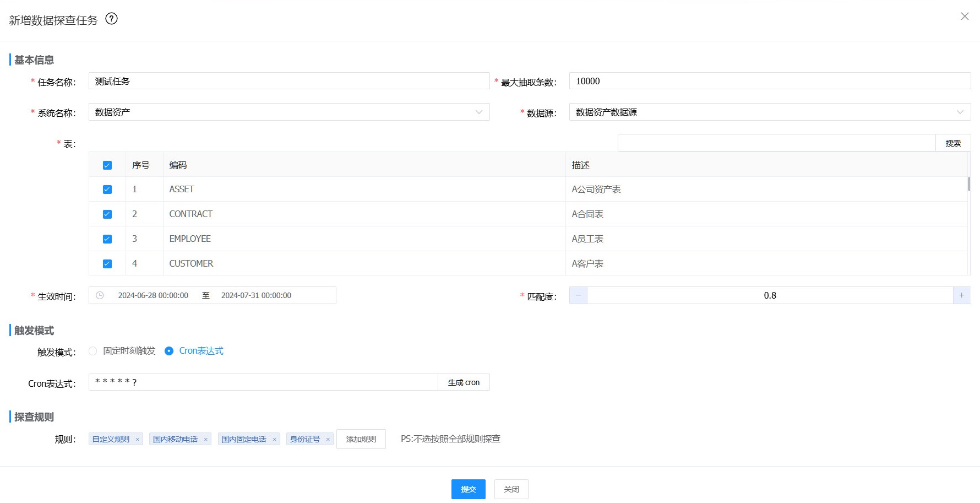Remove the 国内固定电话 rule tag
The height and width of the screenshot is (503, 980).
tap(274, 440)
